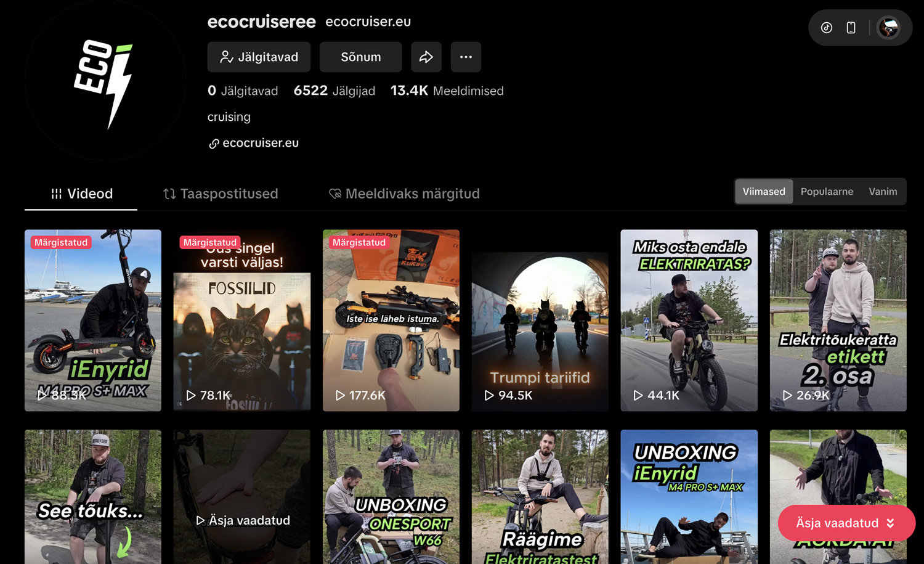The image size is (924, 564).
Task: Click the share arrow icon button
Action: [426, 57]
